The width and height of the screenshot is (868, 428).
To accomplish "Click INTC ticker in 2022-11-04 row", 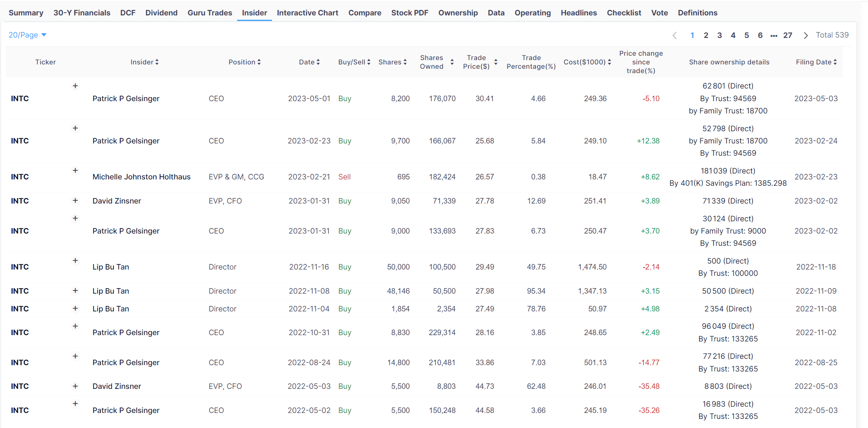I will point(20,309).
